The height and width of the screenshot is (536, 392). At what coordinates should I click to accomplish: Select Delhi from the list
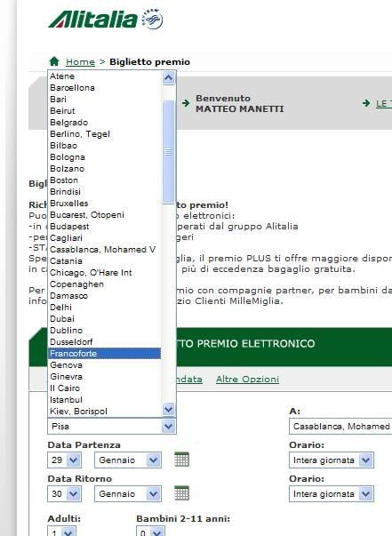pyautogui.click(x=105, y=308)
